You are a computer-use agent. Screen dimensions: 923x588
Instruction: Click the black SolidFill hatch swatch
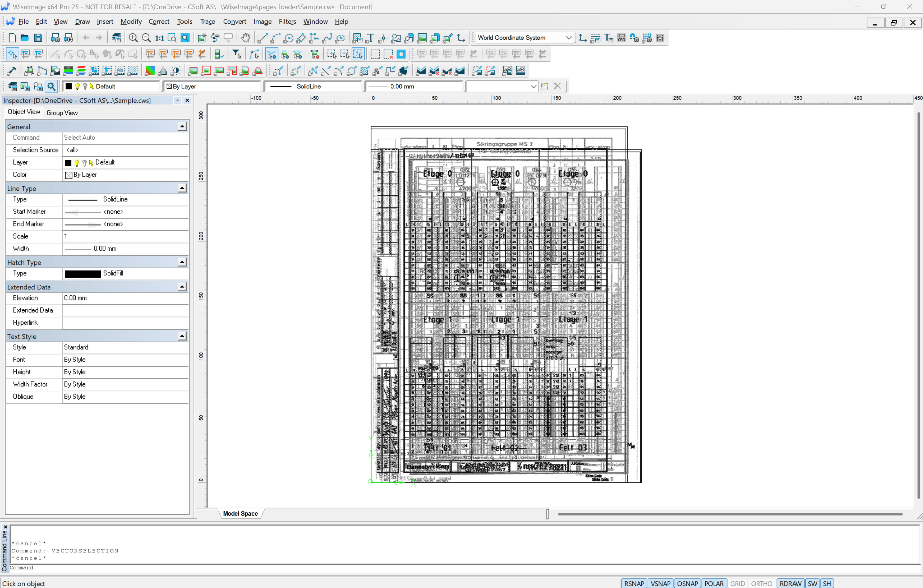(x=82, y=274)
